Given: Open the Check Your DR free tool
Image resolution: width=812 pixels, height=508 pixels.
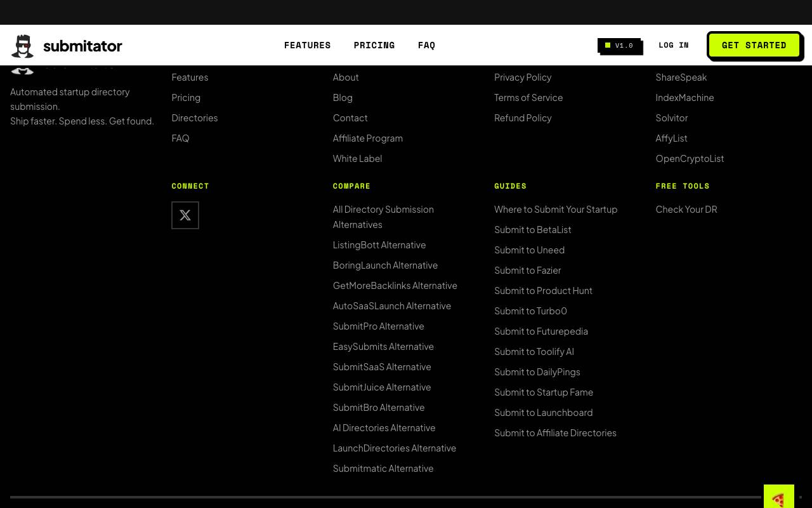Looking at the screenshot, I should (x=686, y=209).
